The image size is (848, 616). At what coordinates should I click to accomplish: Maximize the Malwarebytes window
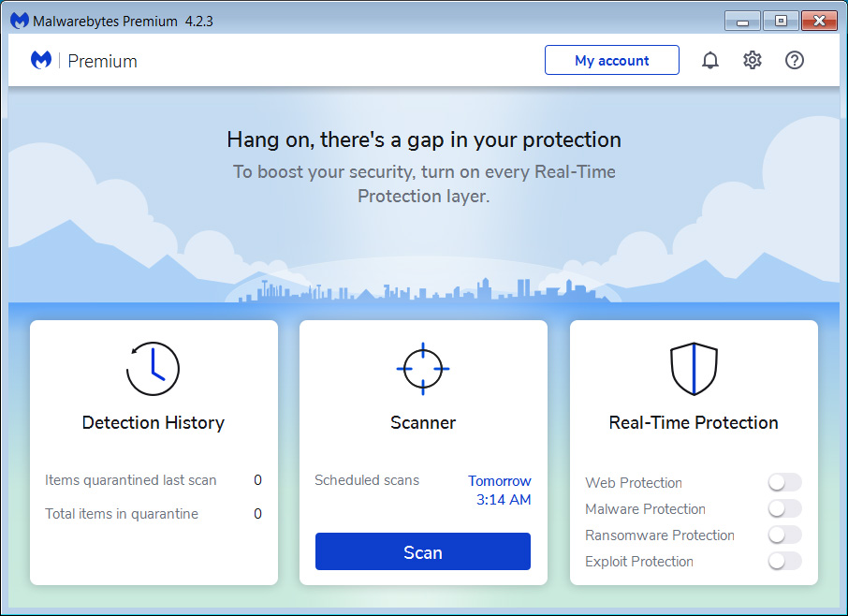coord(781,22)
